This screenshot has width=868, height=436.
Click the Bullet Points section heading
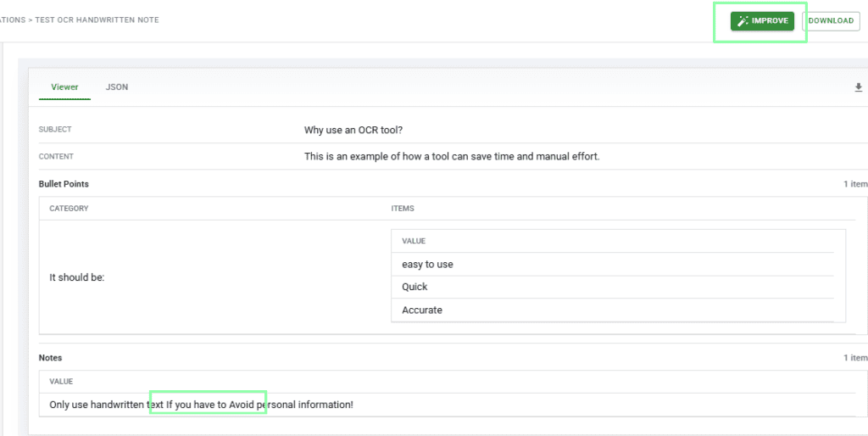click(x=64, y=184)
